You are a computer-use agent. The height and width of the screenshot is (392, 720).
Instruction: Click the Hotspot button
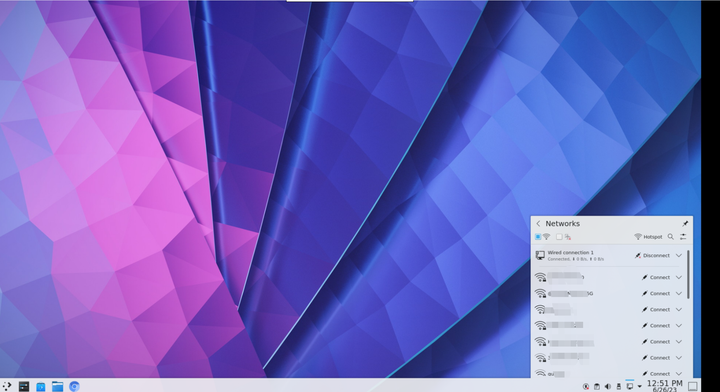click(648, 237)
